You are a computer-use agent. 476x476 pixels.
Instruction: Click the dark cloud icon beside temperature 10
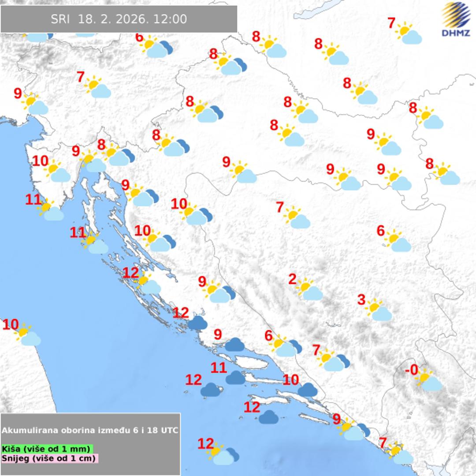pyautogui.click(x=308, y=390)
